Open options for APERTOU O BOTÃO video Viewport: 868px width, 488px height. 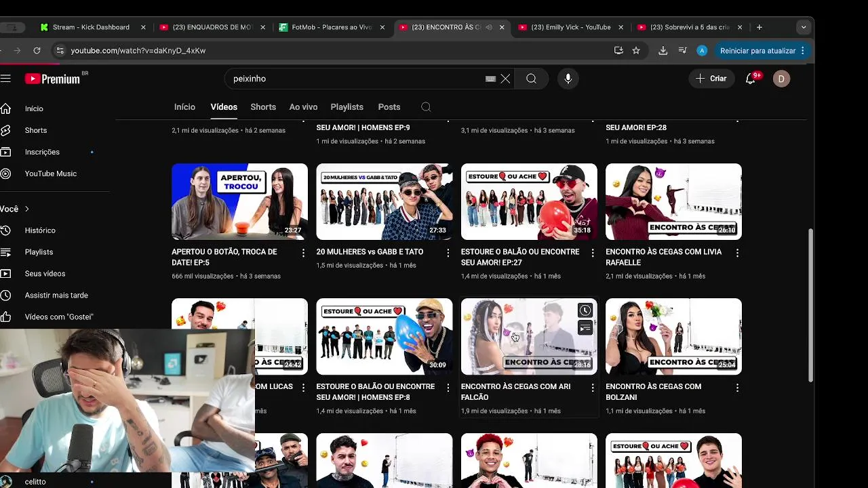303,253
